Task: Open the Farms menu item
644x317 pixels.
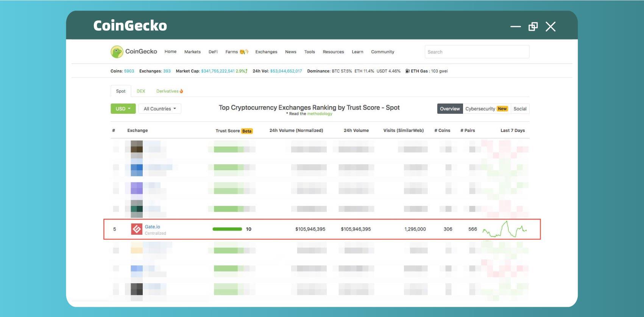Action: (x=232, y=52)
